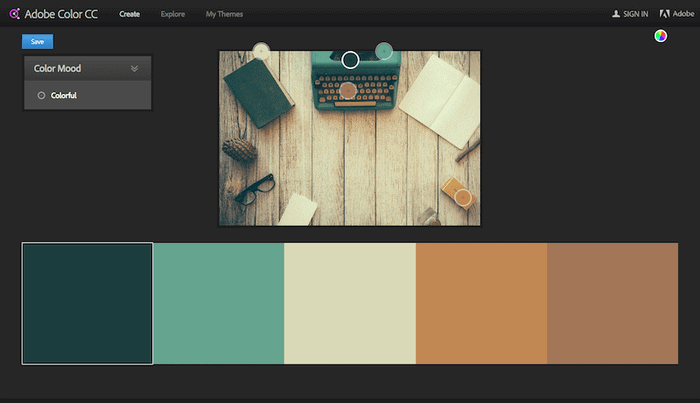The image size is (700, 403).
Task: Select the cream beige color swatch
Action: (350, 303)
